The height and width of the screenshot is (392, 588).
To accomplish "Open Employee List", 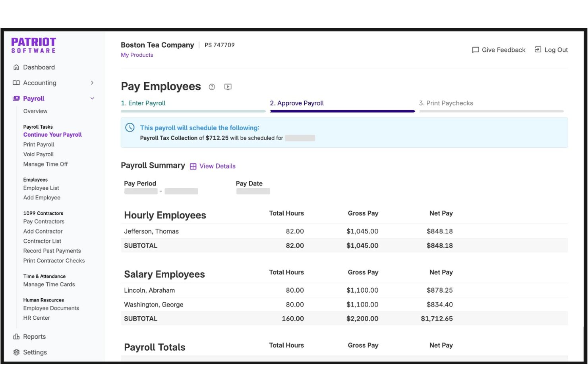I will coord(41,188).
